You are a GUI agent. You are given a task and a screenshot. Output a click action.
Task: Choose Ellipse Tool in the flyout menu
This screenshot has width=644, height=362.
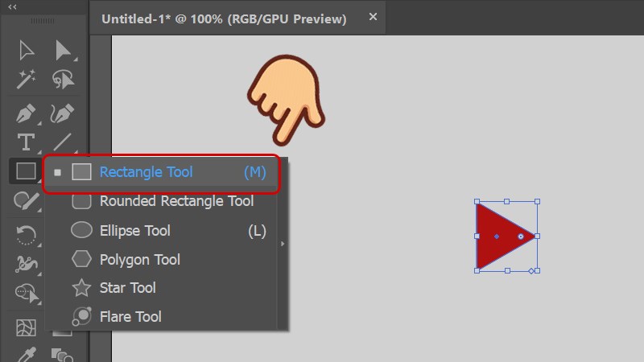coord(134,231)
